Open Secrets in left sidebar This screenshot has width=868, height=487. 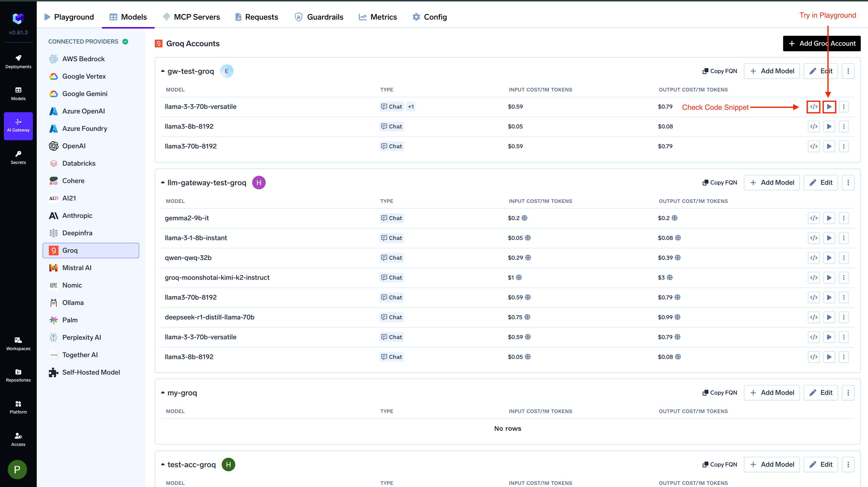tap(18, 157)
